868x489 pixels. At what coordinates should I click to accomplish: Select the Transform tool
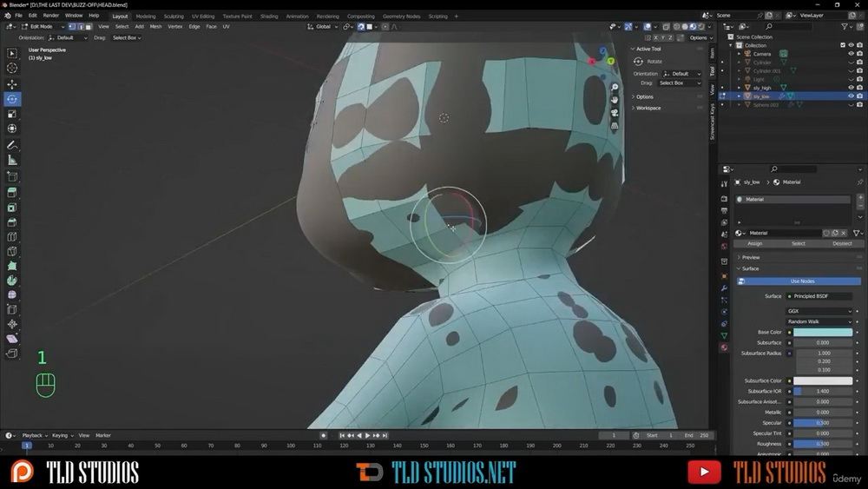tap(11, 129)
